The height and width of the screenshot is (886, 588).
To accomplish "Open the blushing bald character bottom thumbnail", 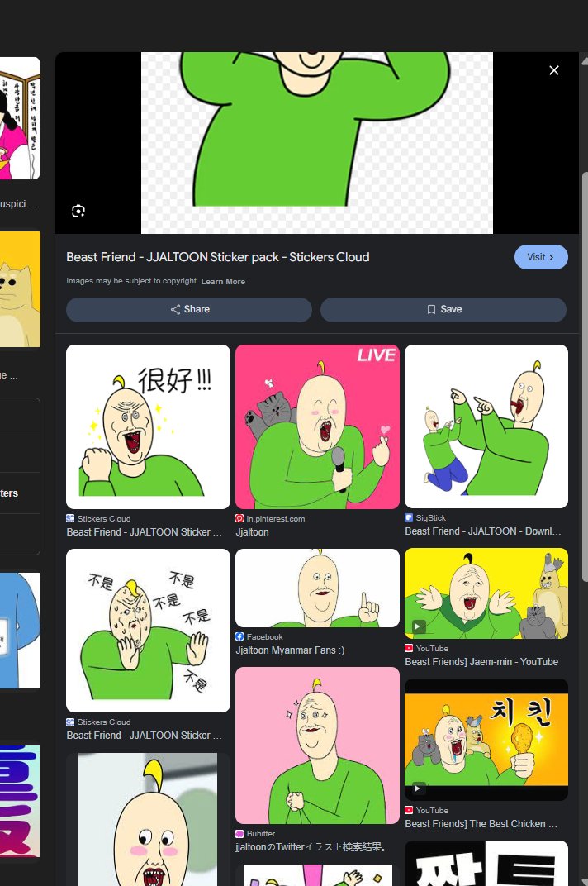I will coord(148,819).
